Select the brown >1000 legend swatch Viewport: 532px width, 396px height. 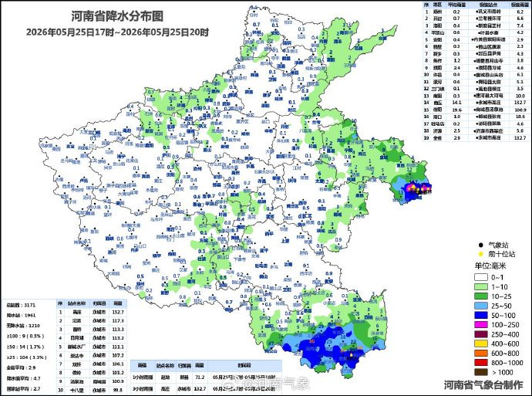coord(481,373)
